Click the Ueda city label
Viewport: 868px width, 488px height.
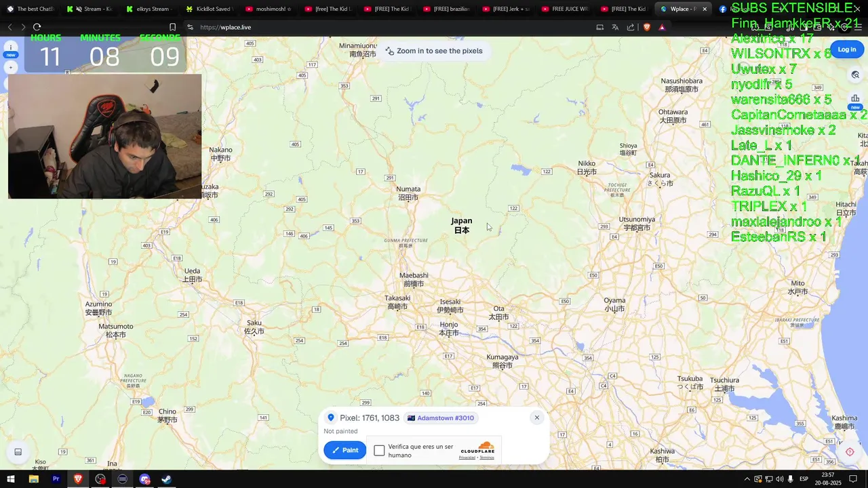click(x=192, y=274)
